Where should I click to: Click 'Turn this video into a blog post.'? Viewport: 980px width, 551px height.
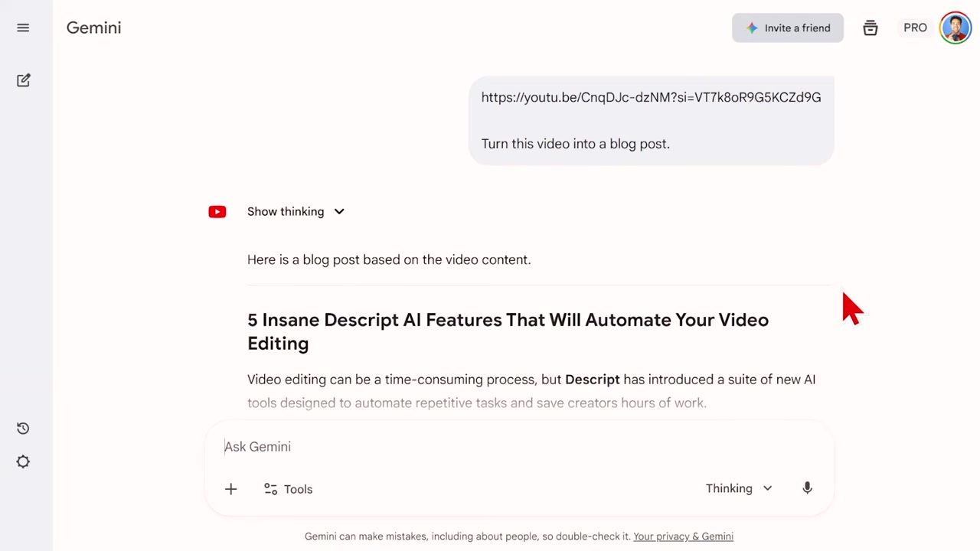pyautogui.click(x=575, y=144)
